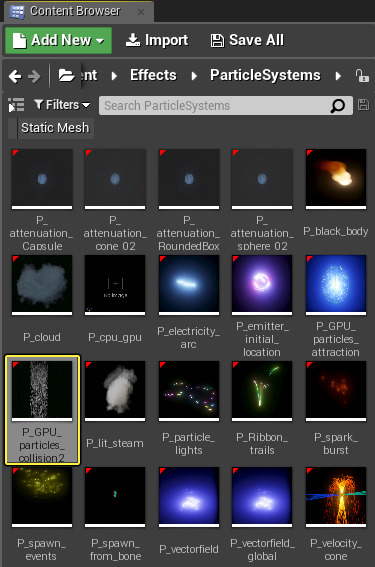The width and height of the screenshot is (375, 567).
Task: Toggle the Static Mesh filter
Action: click(x=51, y=128)
